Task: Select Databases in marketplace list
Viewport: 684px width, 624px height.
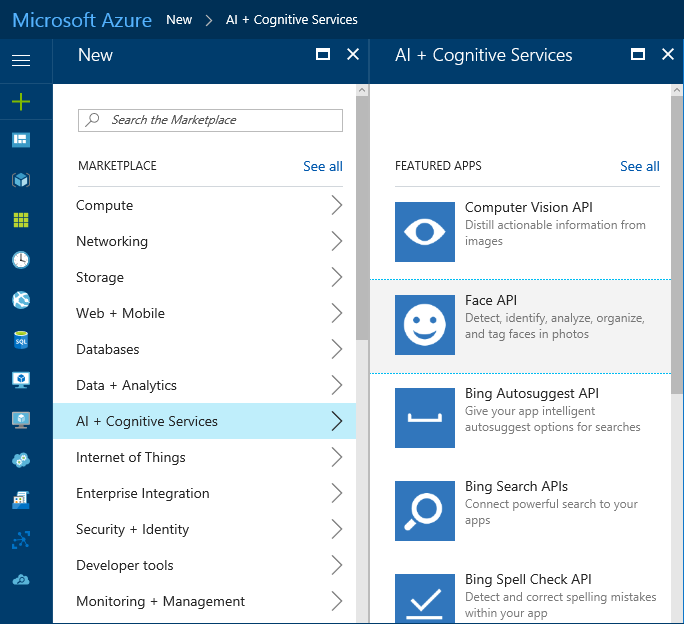Action: pos(204,349)
